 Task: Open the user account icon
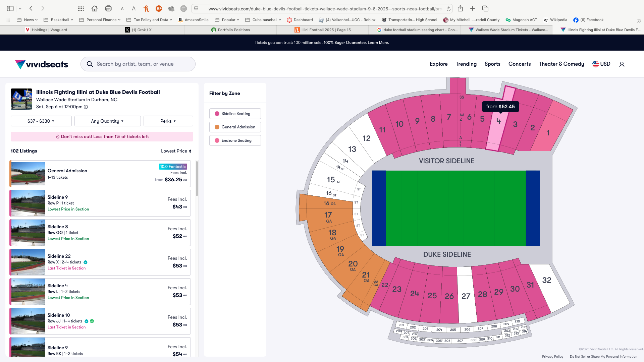(622, 64)
